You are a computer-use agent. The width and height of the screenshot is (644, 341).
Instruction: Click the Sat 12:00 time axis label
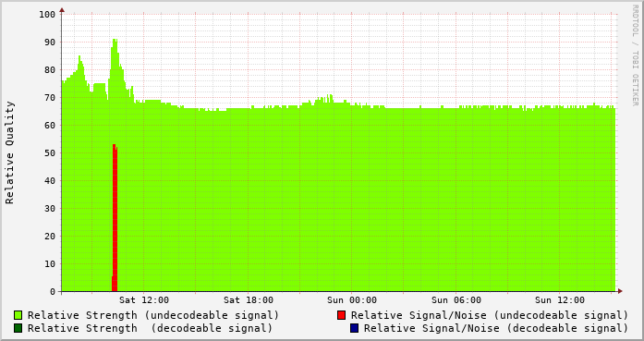144,300
